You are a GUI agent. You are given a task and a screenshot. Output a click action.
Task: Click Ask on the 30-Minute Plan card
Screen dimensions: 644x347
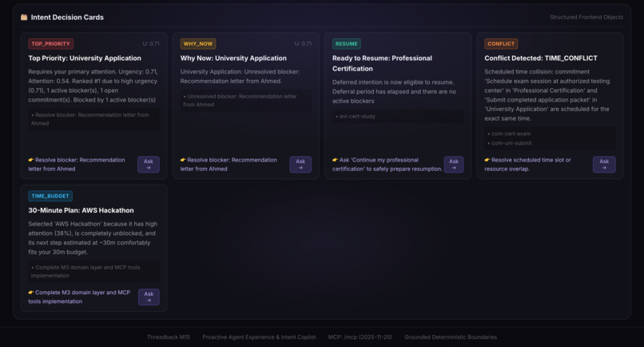click(x=149, y=297)
